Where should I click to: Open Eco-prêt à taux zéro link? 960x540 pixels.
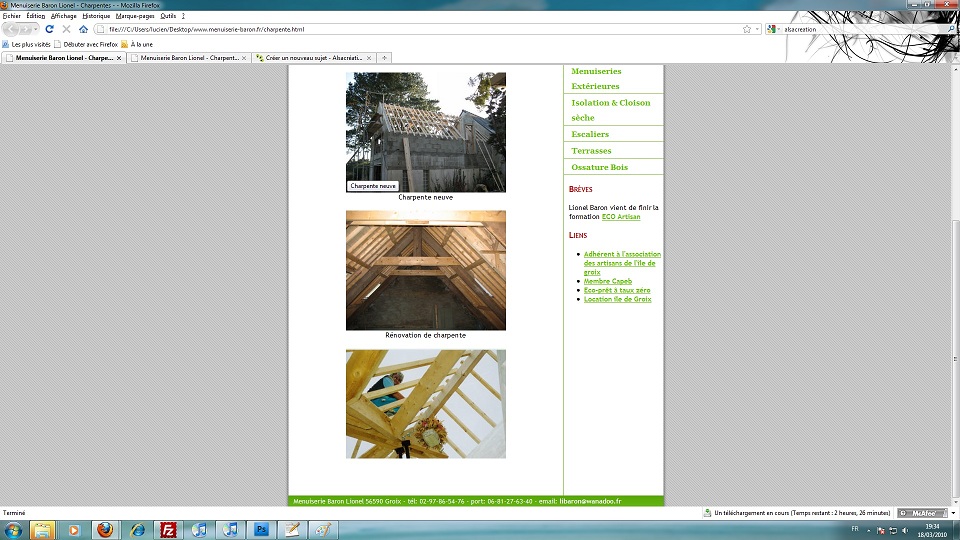click(617, 290)
